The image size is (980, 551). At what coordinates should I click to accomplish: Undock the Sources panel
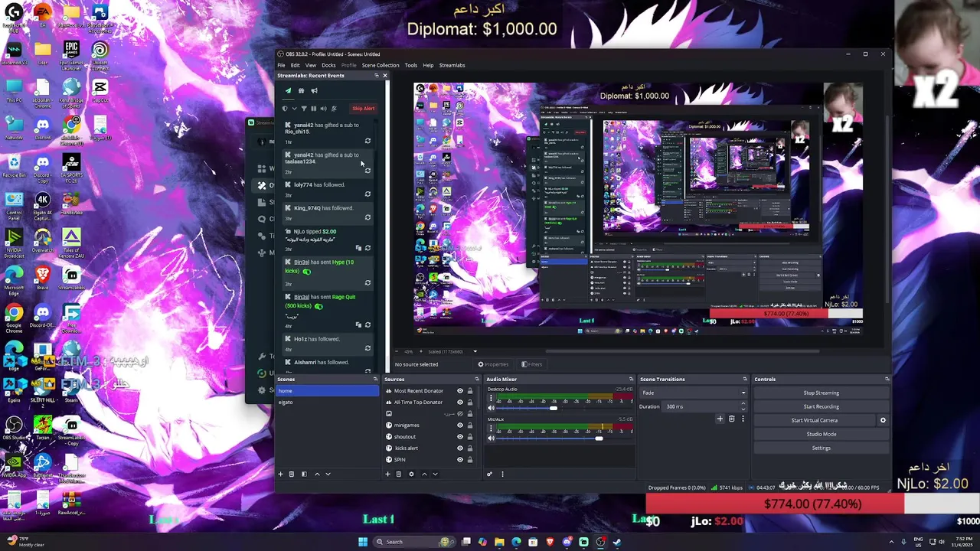click(x=476, y=379)
